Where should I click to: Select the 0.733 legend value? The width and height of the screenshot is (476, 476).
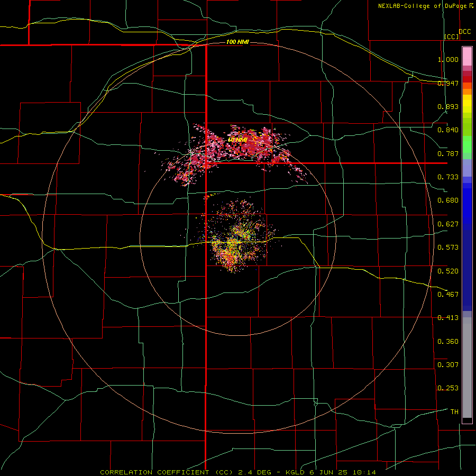point(448,177)
